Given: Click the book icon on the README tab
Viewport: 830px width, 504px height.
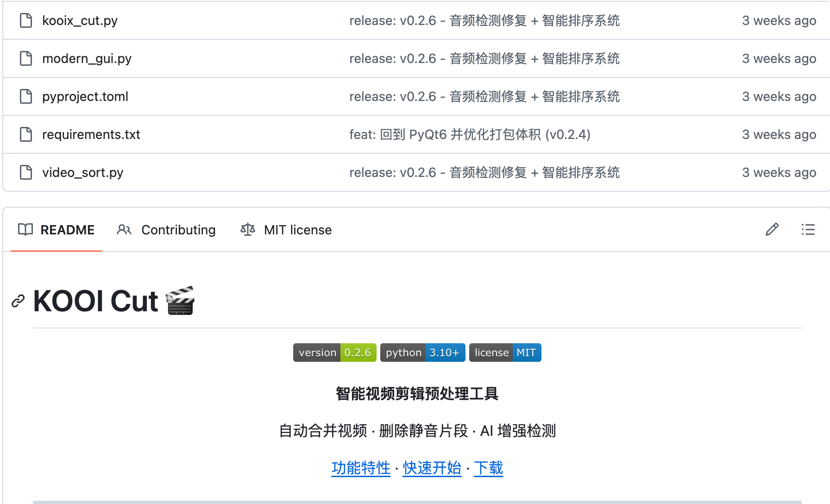Looking at the screenshot, I should click(x=25, y=229).
